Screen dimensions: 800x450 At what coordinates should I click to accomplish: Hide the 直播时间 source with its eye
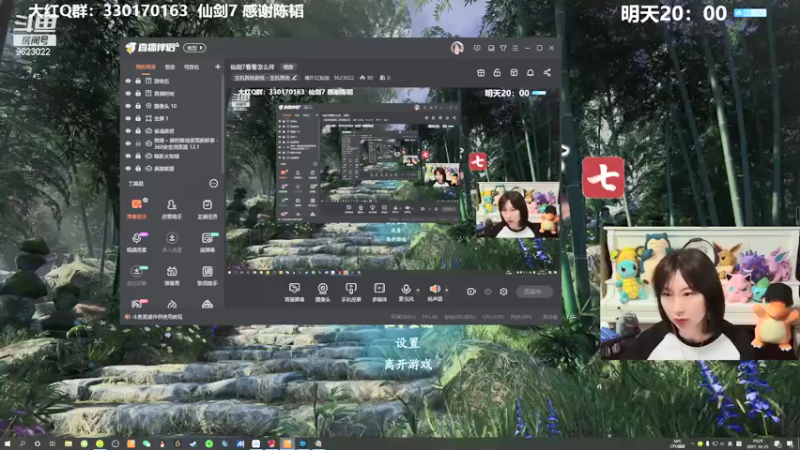click(x=128, y=93)
